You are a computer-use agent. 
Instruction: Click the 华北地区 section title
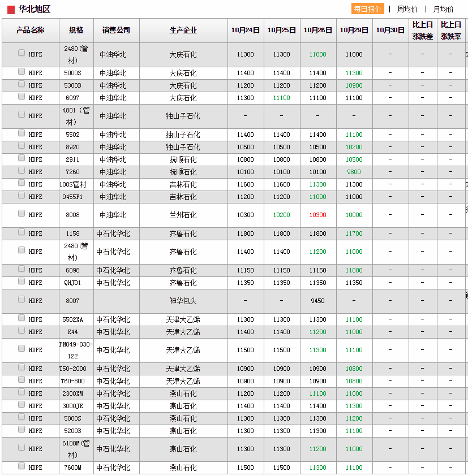(35, 9)
